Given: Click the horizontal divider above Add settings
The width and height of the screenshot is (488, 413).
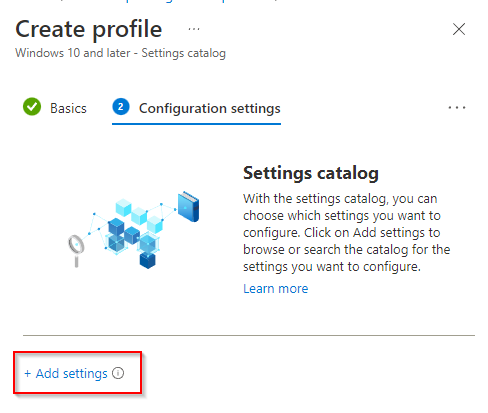Looking at the screenshot, I should coord(249,335).
